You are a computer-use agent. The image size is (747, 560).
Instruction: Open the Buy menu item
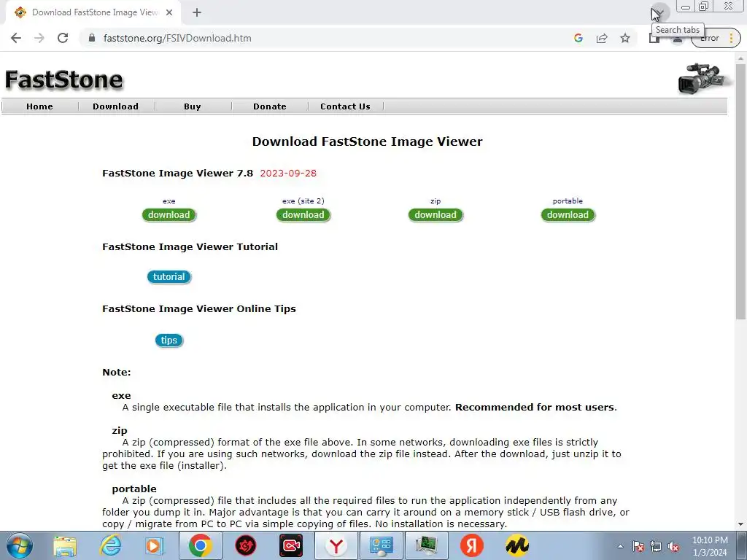click(193, 106)
